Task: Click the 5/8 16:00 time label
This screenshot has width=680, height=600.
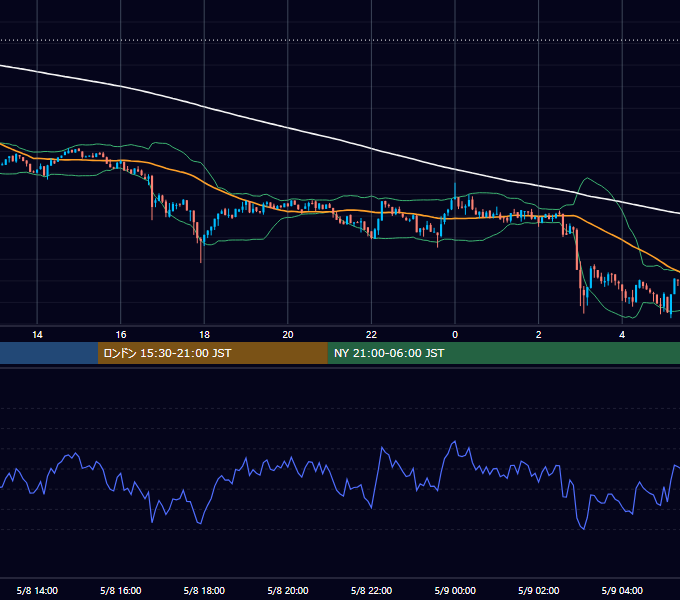Action: click(121, 590)
